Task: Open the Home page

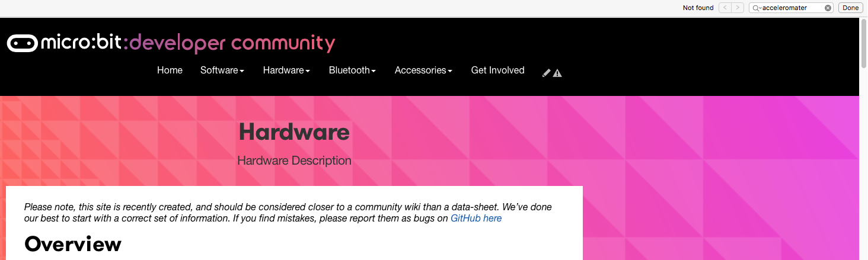Action: [170, 70]
